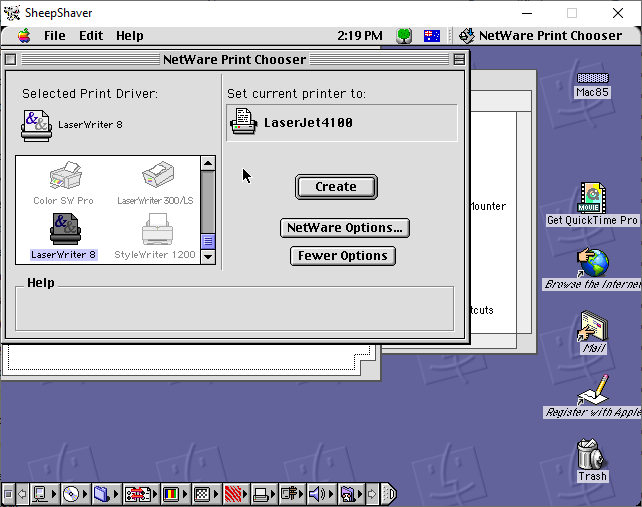
Task: Close the NetWare Print Chooser window box
Action: (x=10, y=60)
